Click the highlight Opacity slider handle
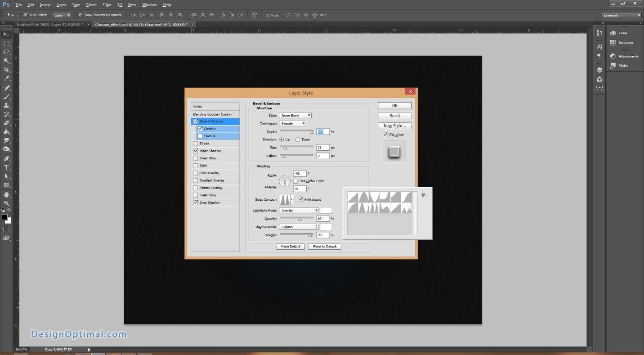Image resolution: width=644 pixels, height=355 pixels. click(300, 219)
